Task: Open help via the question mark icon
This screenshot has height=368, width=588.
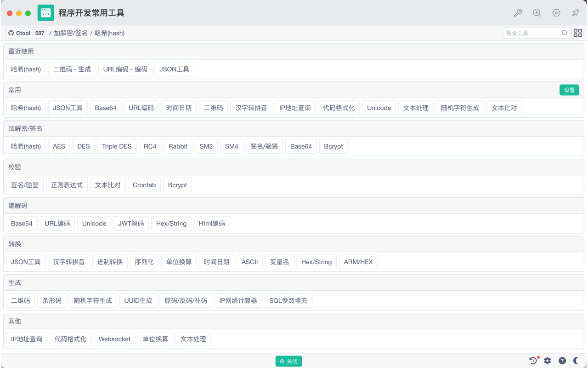Action: tap(562, 361)
